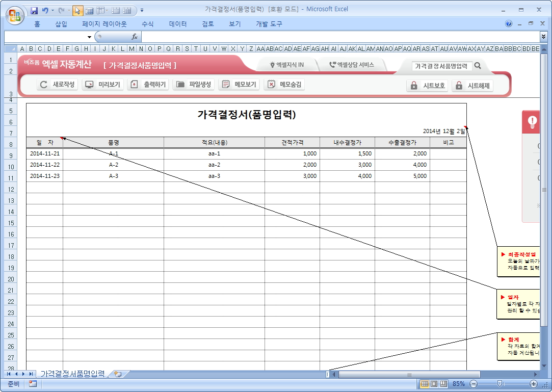
Task: Expand the Name Box dropdown arrow
Action: 89,37
